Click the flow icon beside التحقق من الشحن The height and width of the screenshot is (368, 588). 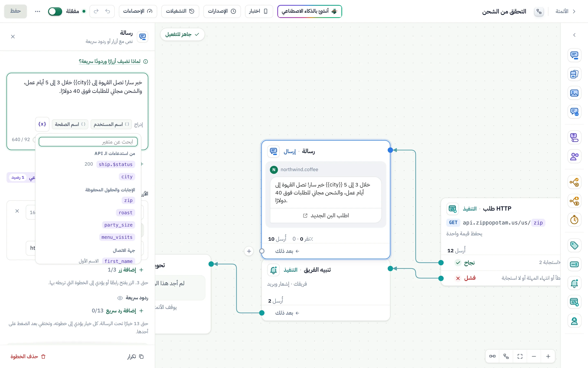pos(539,11)
